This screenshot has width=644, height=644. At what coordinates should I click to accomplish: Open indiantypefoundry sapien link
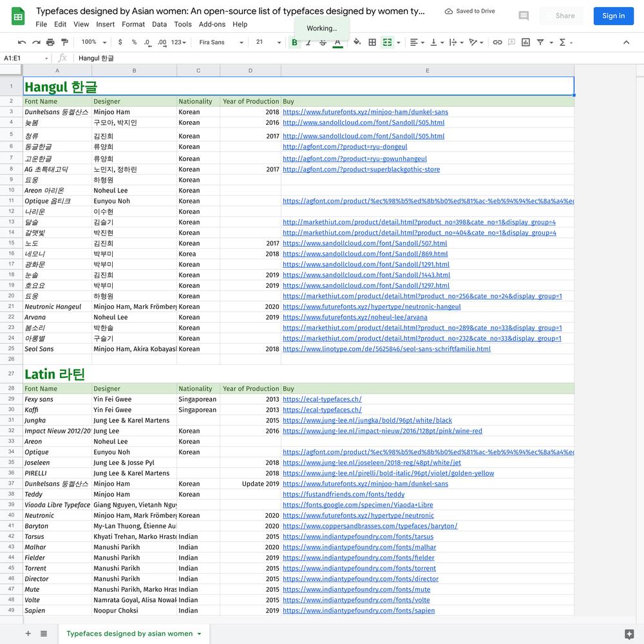(359, 611)
